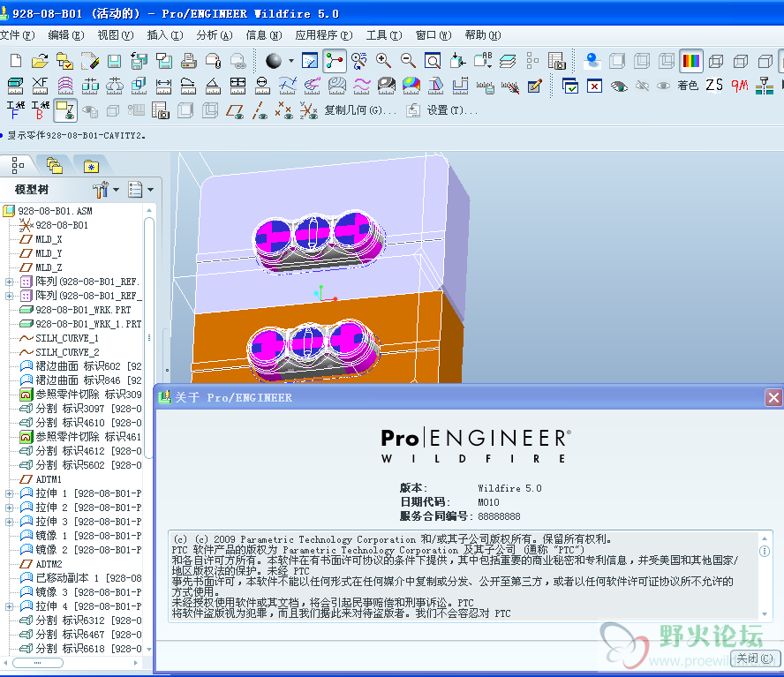This screenshot has height=677, width=784.
Task: Click the crossed-out eye hide icon
Action: pyautogui.click(x=643, y=86)
